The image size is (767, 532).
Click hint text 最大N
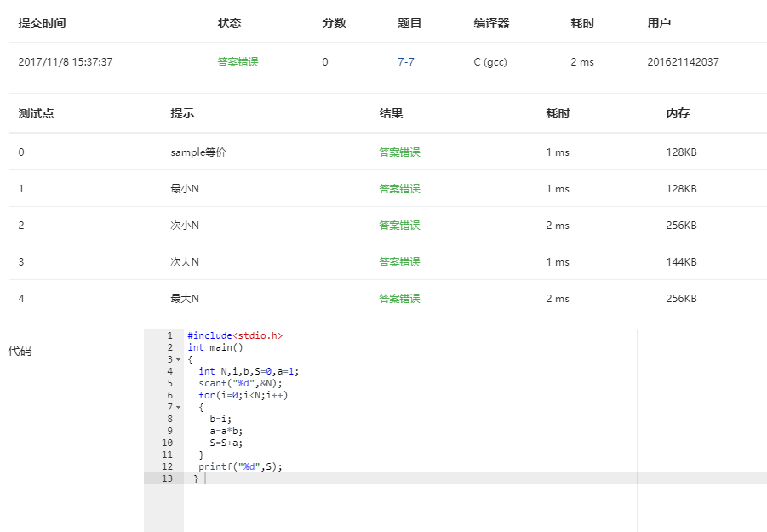185,299
